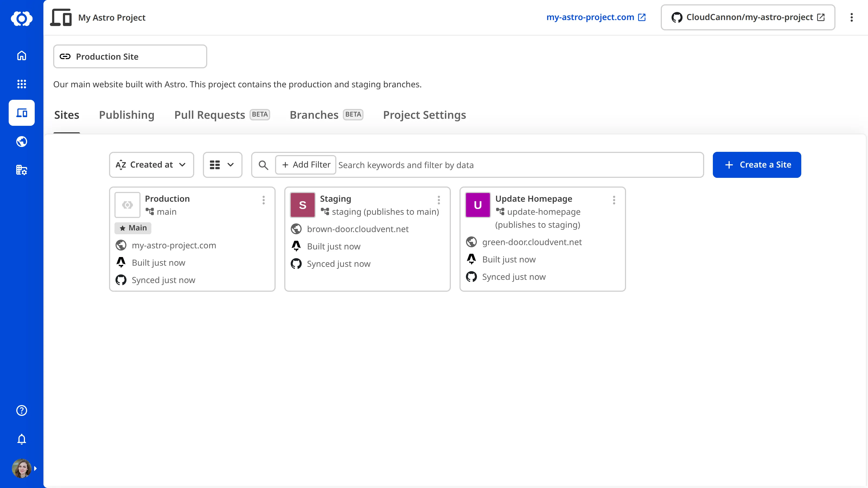The image size is (868, 488).
Task: Click the CloudCannon logo in the sidebar
Action: [22, 18]
